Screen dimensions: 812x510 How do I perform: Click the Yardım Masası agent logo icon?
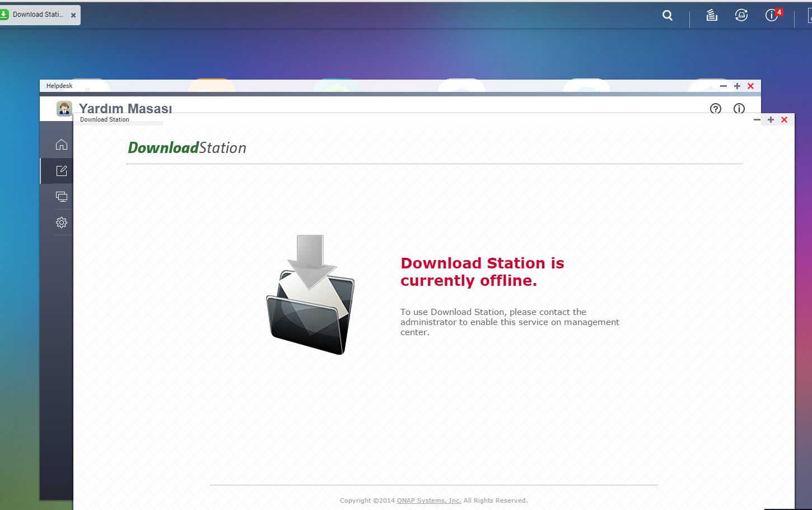pyautogui.click(x=64, y=109)
